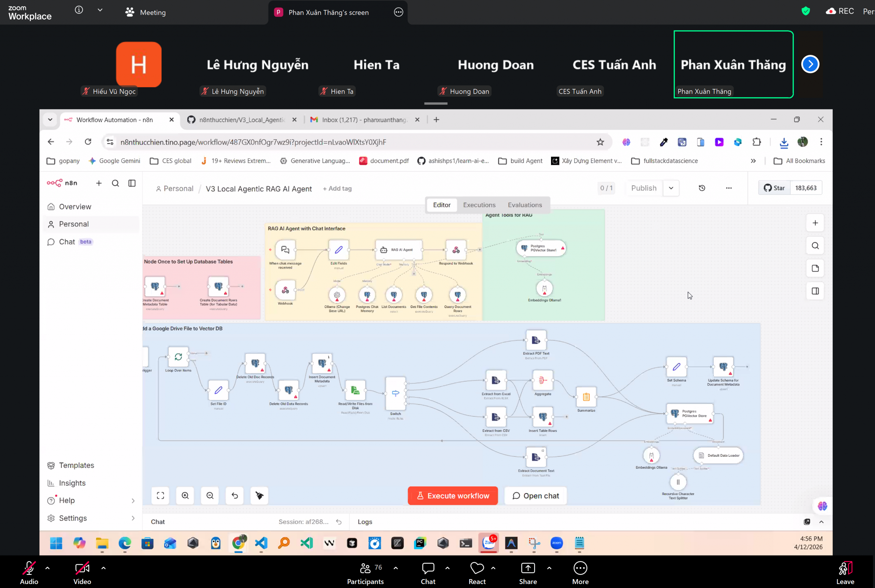The width and height of the screenshot is (875, 588).
Task: Zoom in on the n8n canvas
Action: click(x=185, y=495)
